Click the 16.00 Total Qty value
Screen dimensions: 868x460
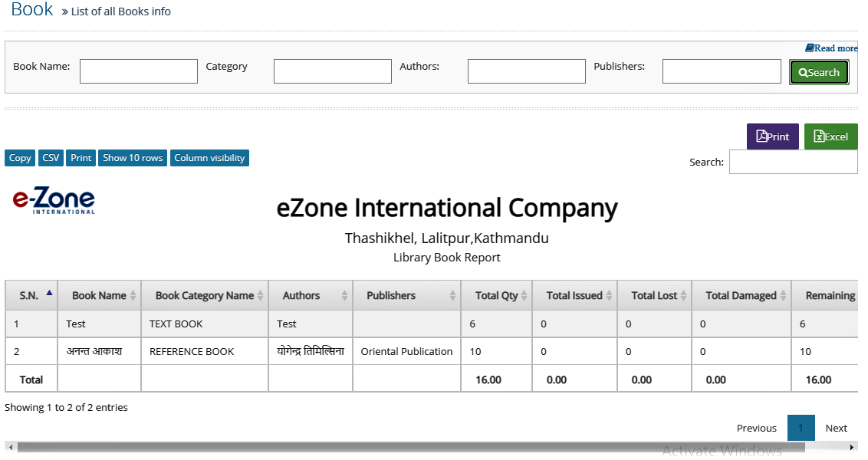pyautogui.click(x=488, y=379)
